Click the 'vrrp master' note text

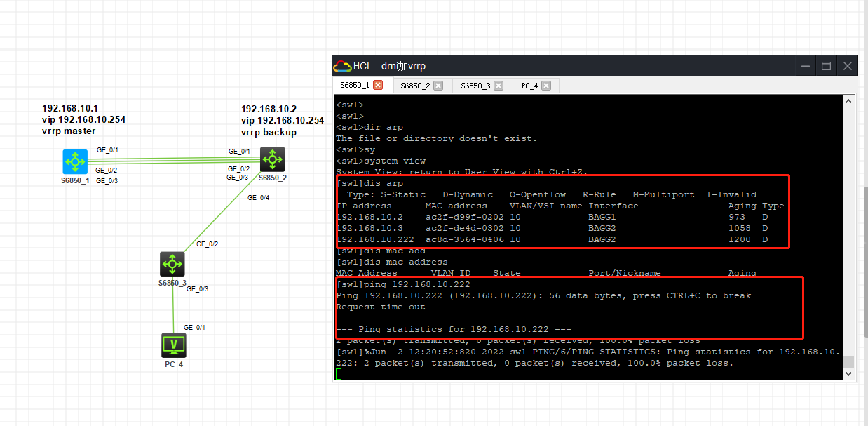69,131
